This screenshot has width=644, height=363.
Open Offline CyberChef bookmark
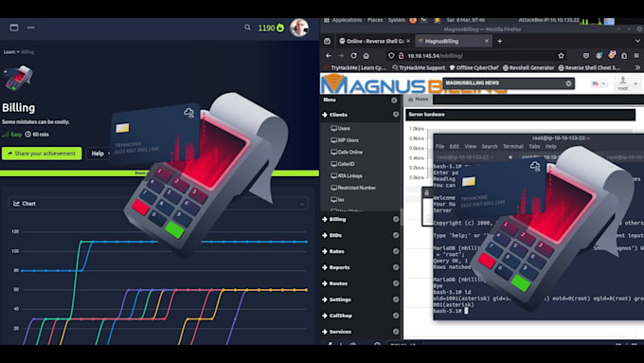pos(474,68)
